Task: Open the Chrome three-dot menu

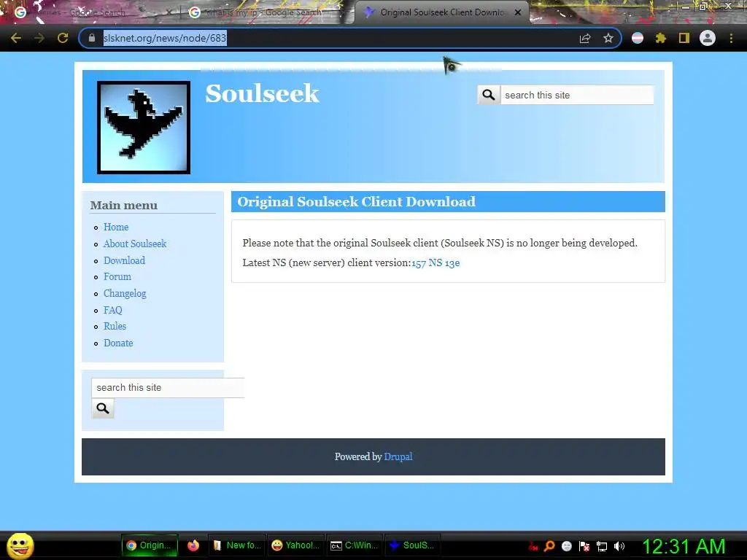Action: 731,38
